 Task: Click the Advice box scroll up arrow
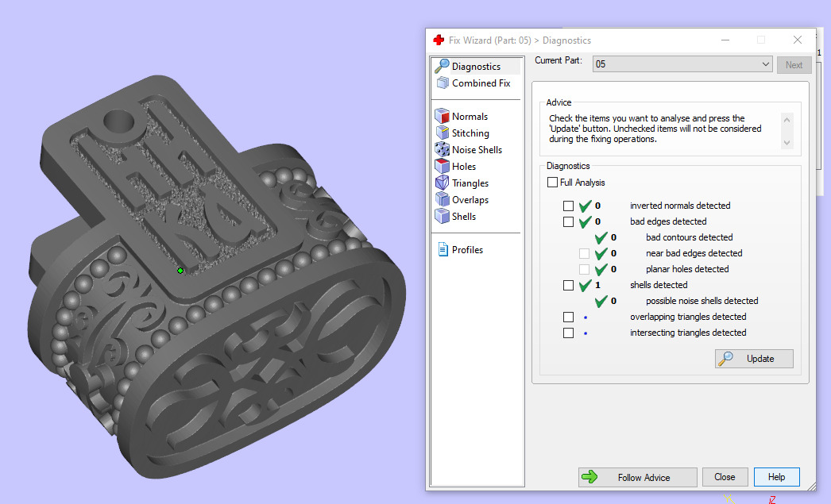coord(787,120)
